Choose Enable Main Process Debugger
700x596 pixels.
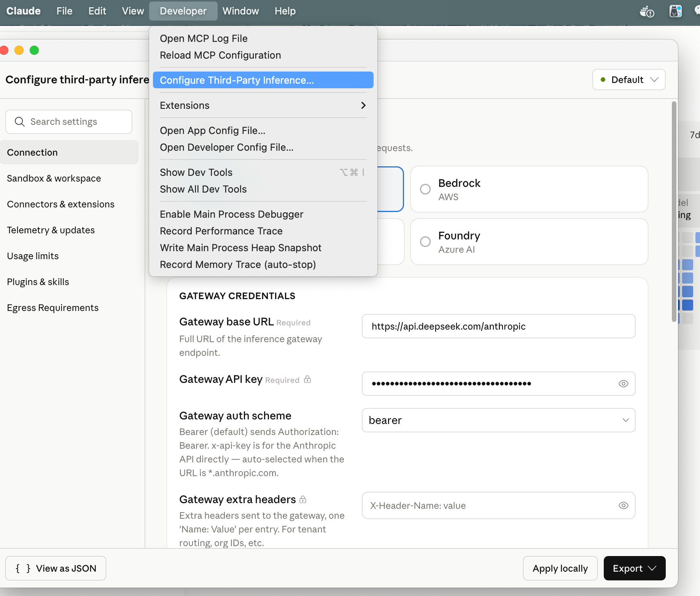[x=263, y=214]
